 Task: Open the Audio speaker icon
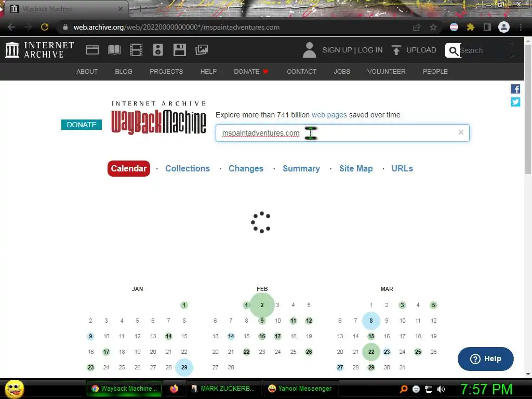pyautogui.click(x=158, y=50)
